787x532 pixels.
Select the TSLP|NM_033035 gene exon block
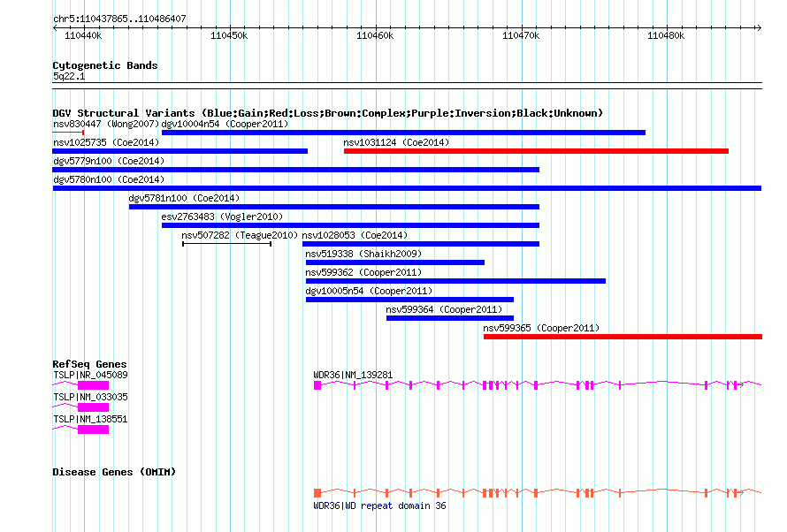94,407
